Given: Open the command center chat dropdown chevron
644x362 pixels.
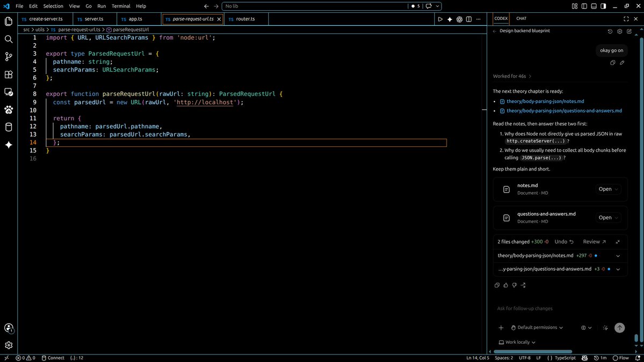Looking at the screenshot, I should click(x=438, y=6).
